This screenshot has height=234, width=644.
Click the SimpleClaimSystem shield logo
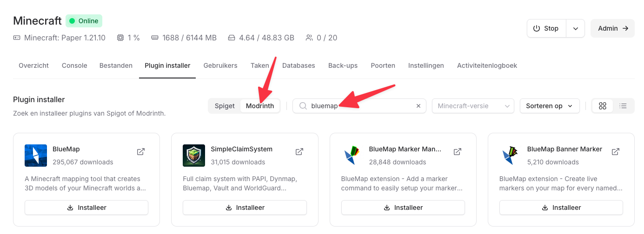[194, 156]
